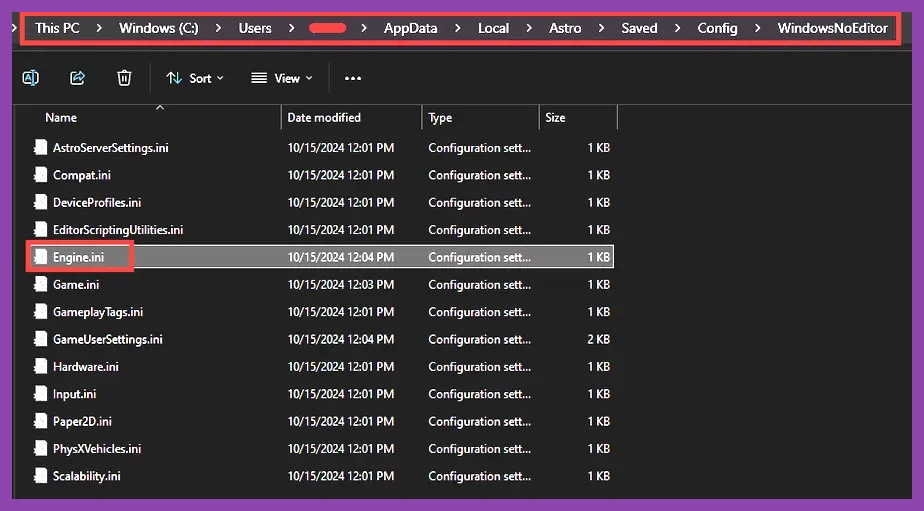Select the Scalability.ini file name
This screenshot has width=924, height=511.
(87, 476)
